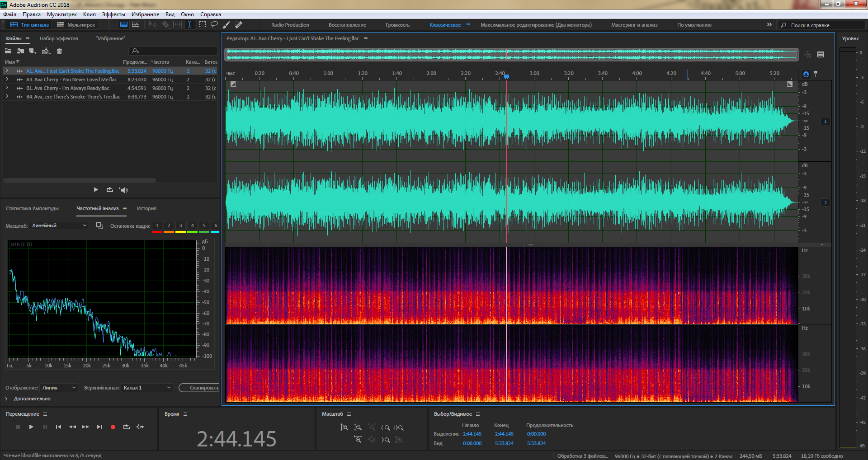
Task: Open File folder icon in Files panel
Action: 8,51
